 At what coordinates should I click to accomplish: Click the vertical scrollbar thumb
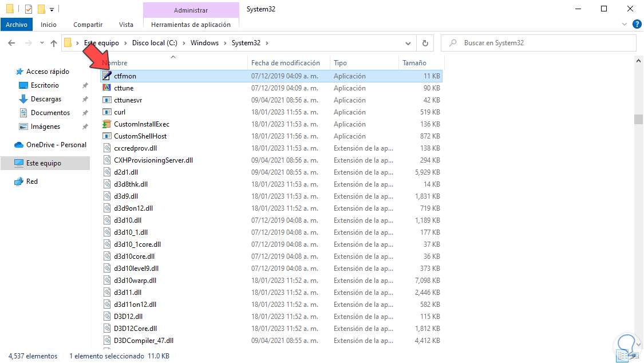[x=638, y=119]
